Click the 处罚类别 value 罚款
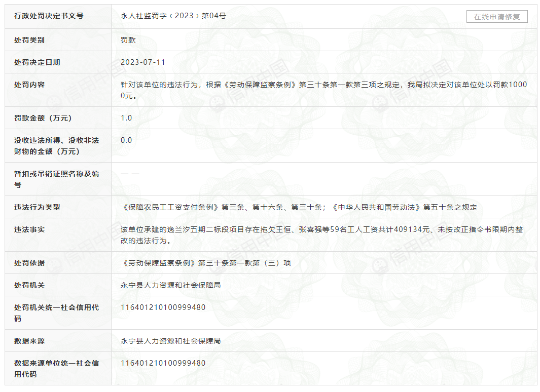Screen dimensions: 540x392 tap(128, 40)
